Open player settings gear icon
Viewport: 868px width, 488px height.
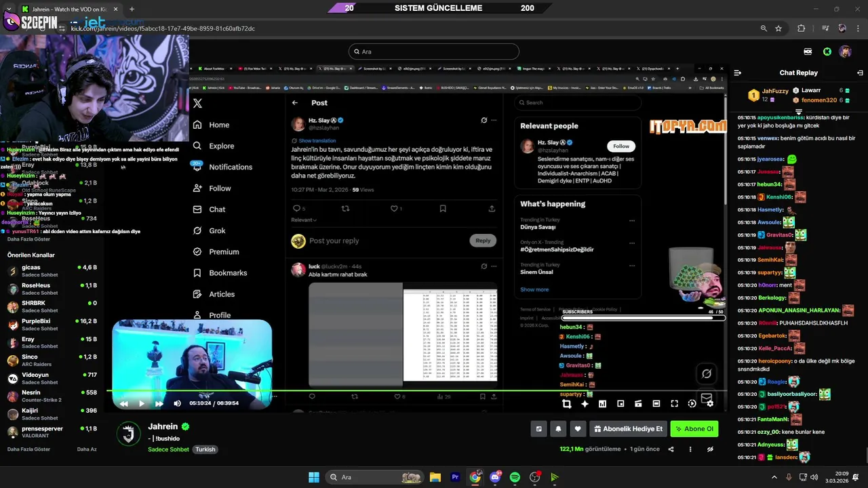[710, 403]
